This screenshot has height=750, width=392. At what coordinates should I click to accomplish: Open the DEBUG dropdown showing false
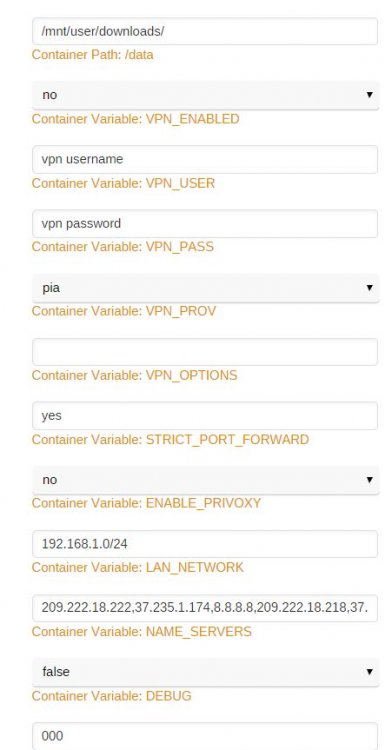(206, 672)
